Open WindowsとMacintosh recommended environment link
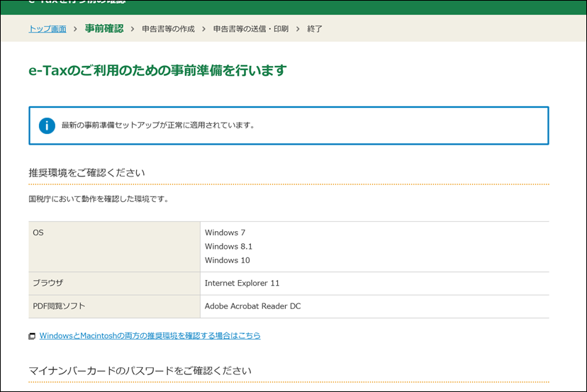587x392 pixels. point(150,336)
